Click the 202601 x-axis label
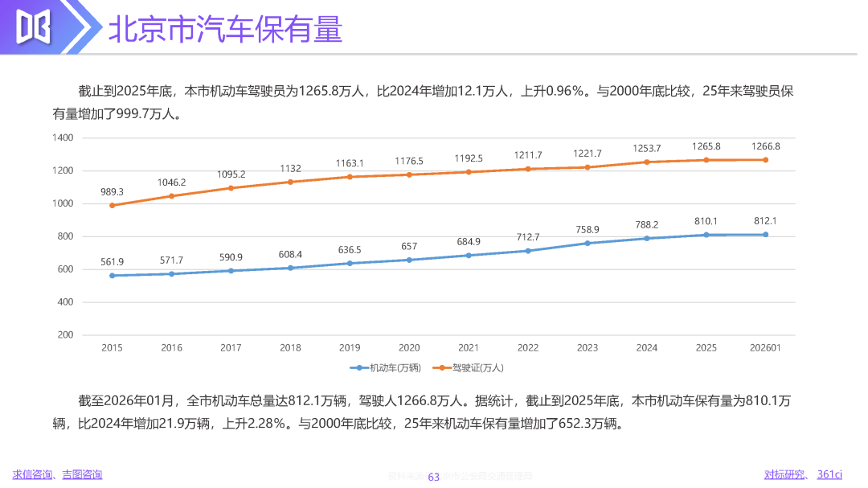868x488 pixels. (x=765, y=348)
